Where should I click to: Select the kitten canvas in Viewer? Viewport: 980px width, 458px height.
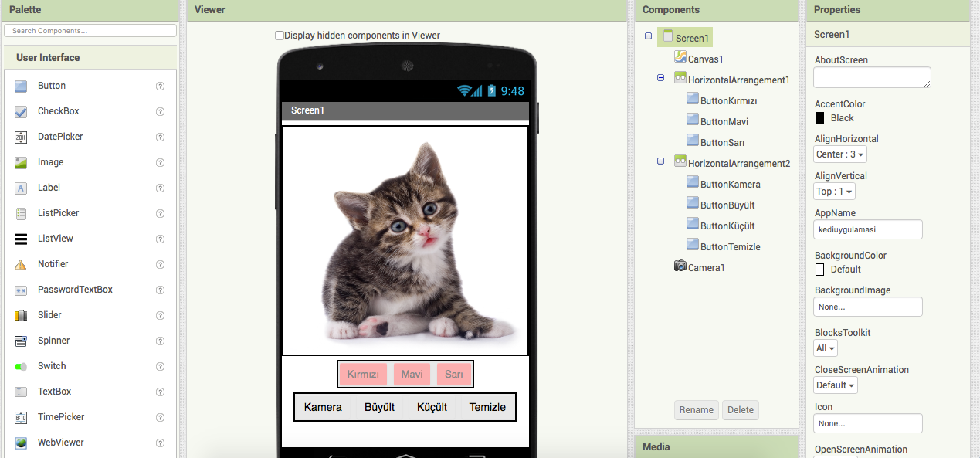[x=405, y=240]
